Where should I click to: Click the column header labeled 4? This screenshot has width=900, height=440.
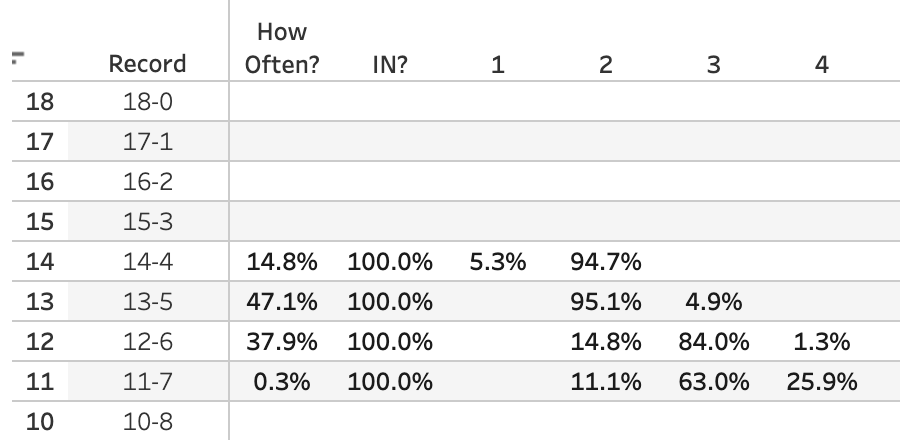click(821, 64)
